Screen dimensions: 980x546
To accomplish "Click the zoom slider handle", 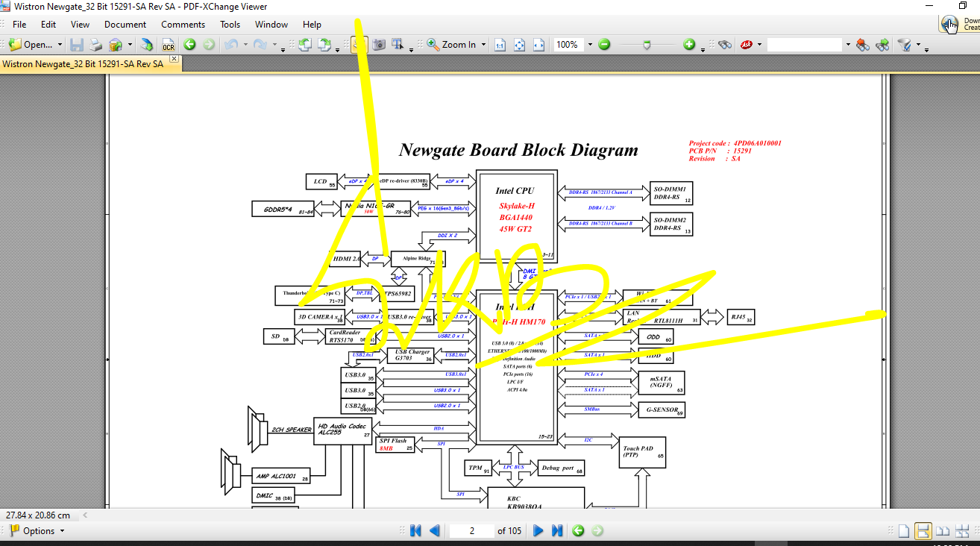I will (x=647, y=45).
